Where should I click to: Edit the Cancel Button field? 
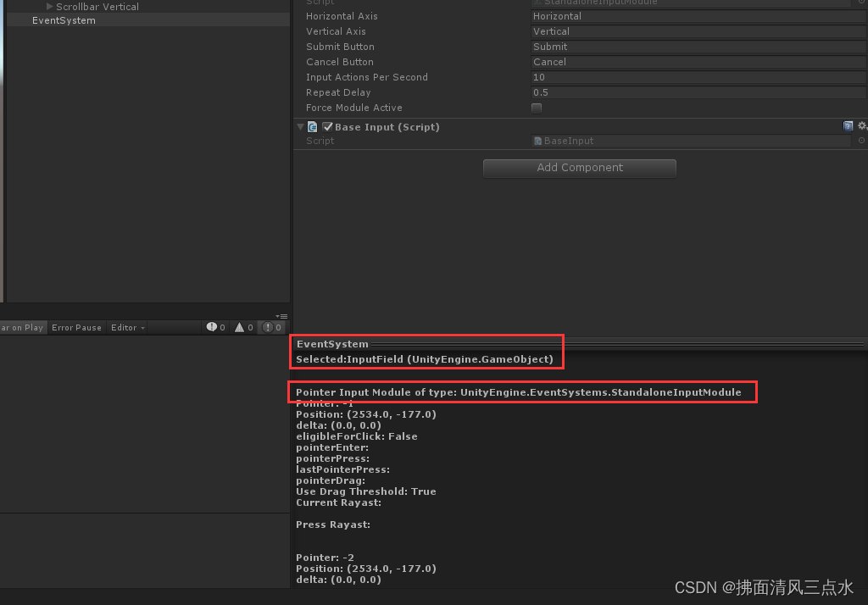click(698, 62)
